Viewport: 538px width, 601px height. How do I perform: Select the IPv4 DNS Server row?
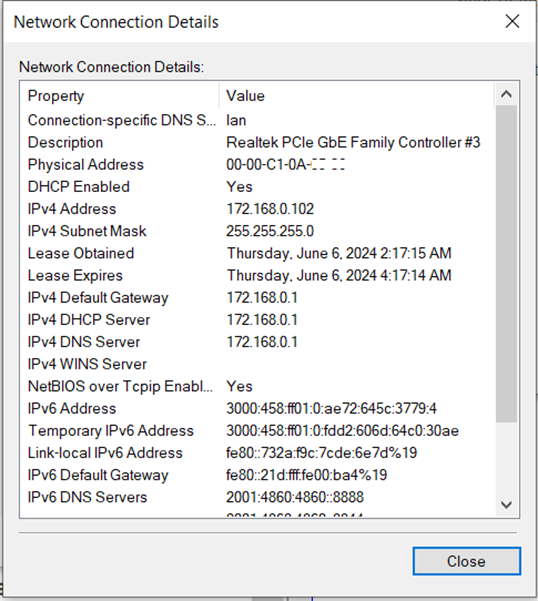258,342
